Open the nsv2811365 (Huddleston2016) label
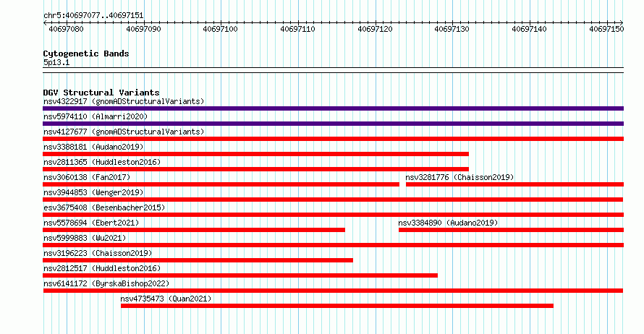The height and width of the screenshot is (334, 644). 102,162
